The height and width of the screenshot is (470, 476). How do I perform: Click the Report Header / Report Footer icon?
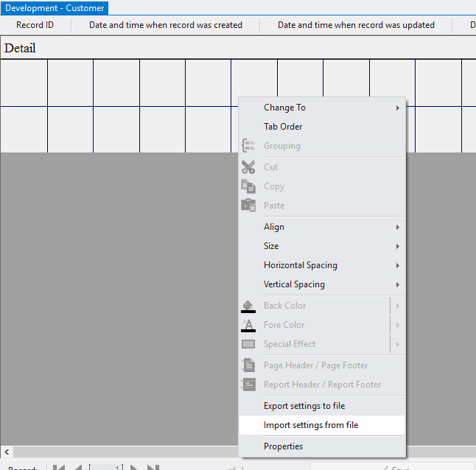pyautogui.click(x=248, y=385)
